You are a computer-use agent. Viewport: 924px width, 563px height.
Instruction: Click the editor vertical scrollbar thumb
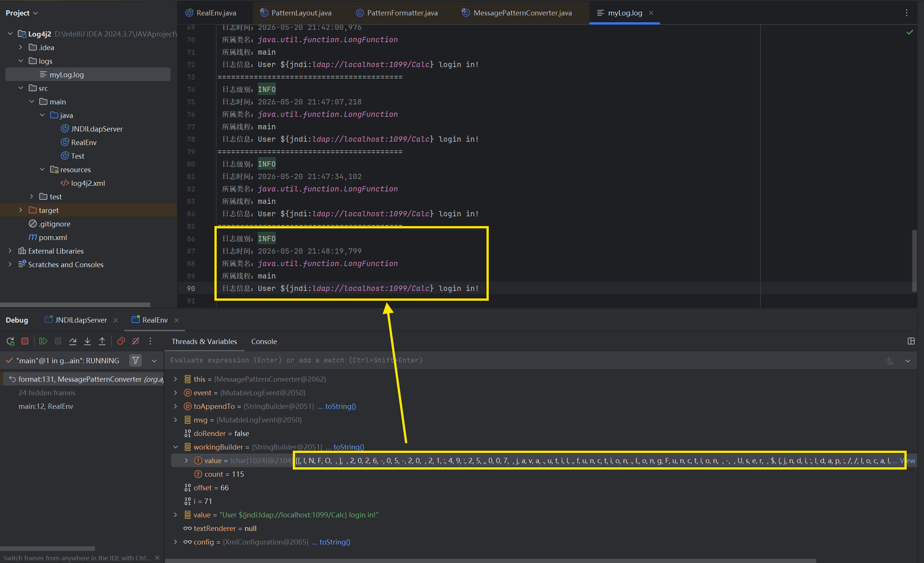pos(914,260)
